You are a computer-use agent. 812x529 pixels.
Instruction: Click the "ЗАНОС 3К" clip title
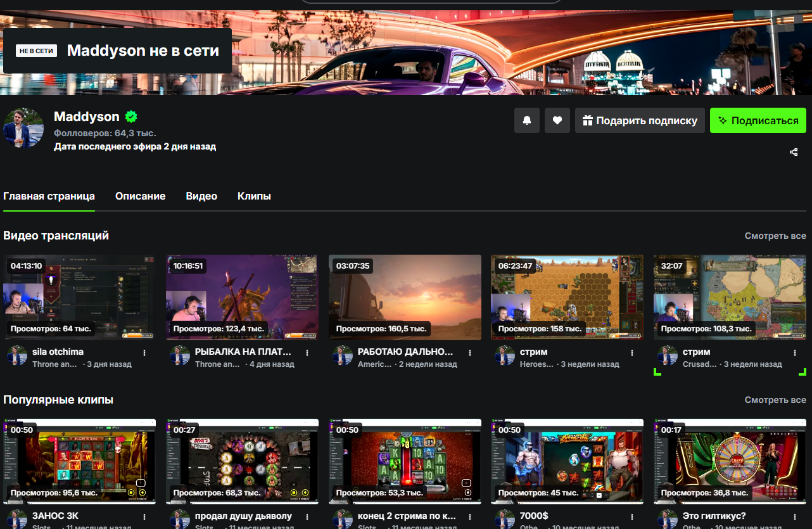click(55, 516)
